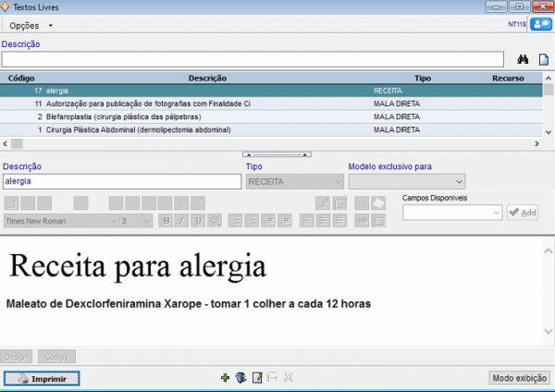This screenshot has height=392, width=555.
Task: Click the Descrição field containing alergia
Action: 120,182
